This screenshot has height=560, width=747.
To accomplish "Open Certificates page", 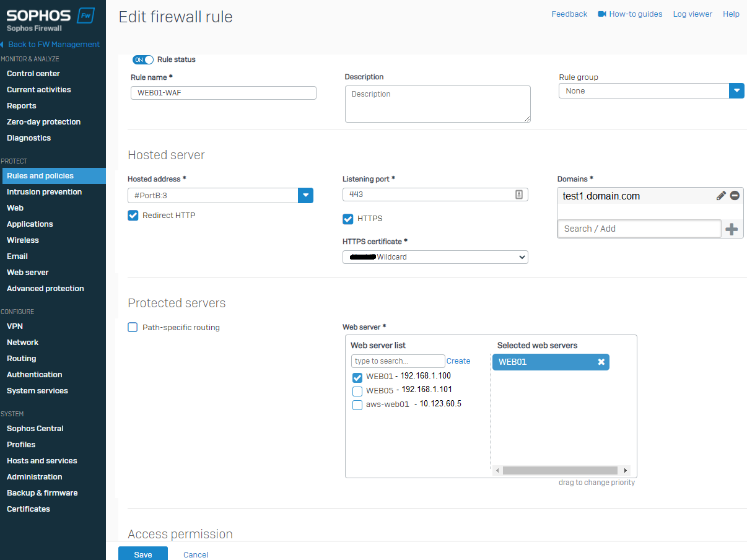I will (x=28, y=509).
